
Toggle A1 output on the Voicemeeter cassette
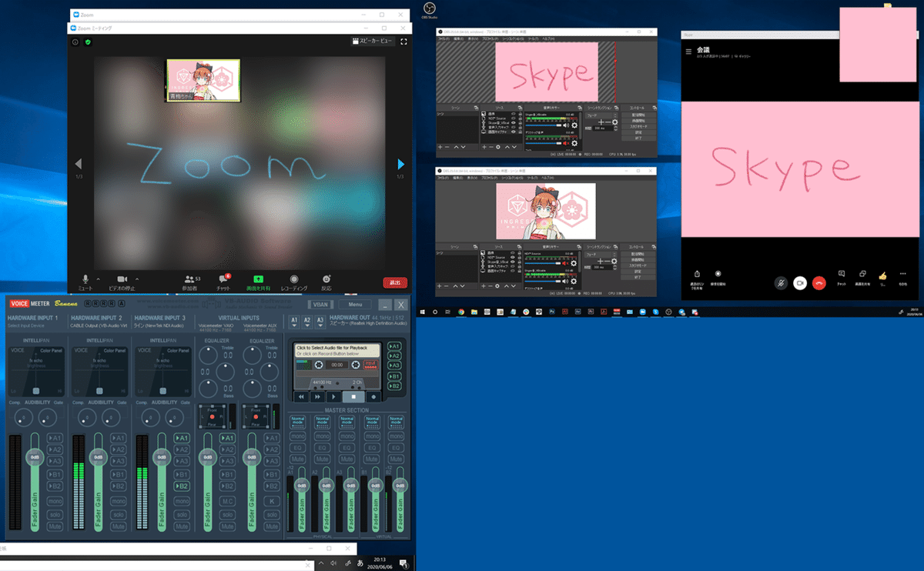point(395,346)
